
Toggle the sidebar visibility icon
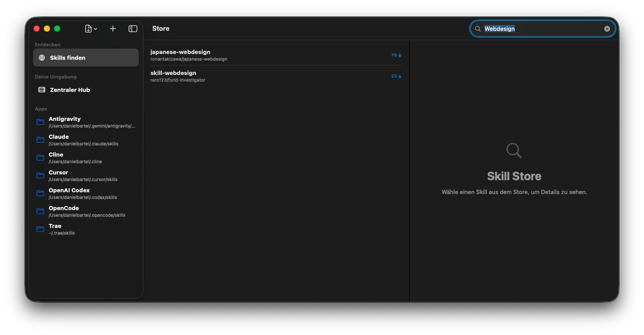click(x=133, y=29)
